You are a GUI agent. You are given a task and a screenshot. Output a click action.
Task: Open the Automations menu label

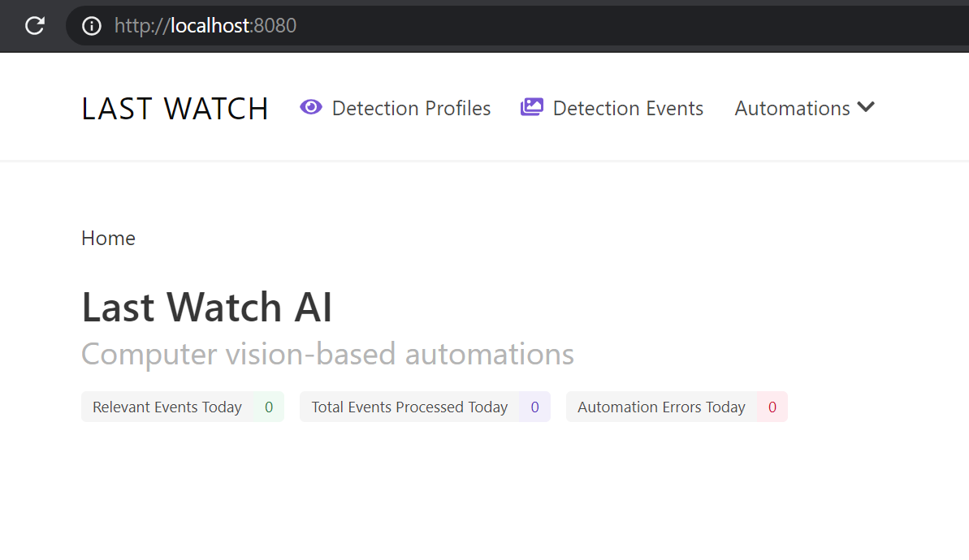(792, 108)
